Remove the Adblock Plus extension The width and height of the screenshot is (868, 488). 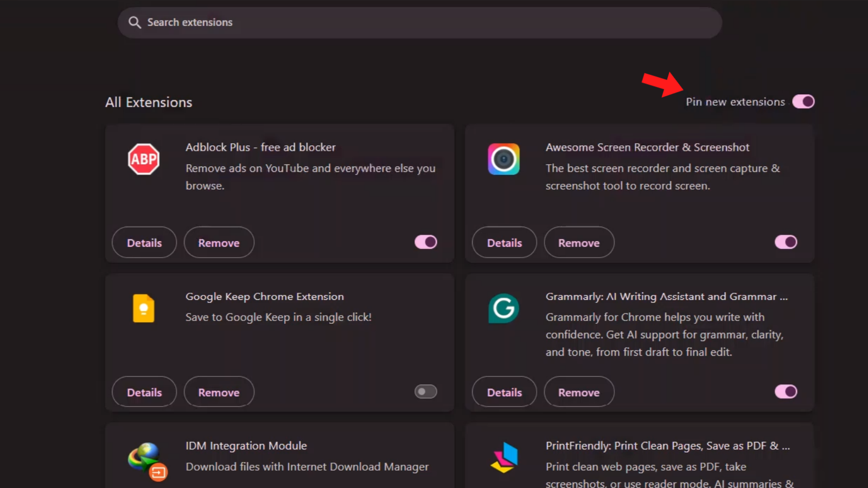point(219,242)
